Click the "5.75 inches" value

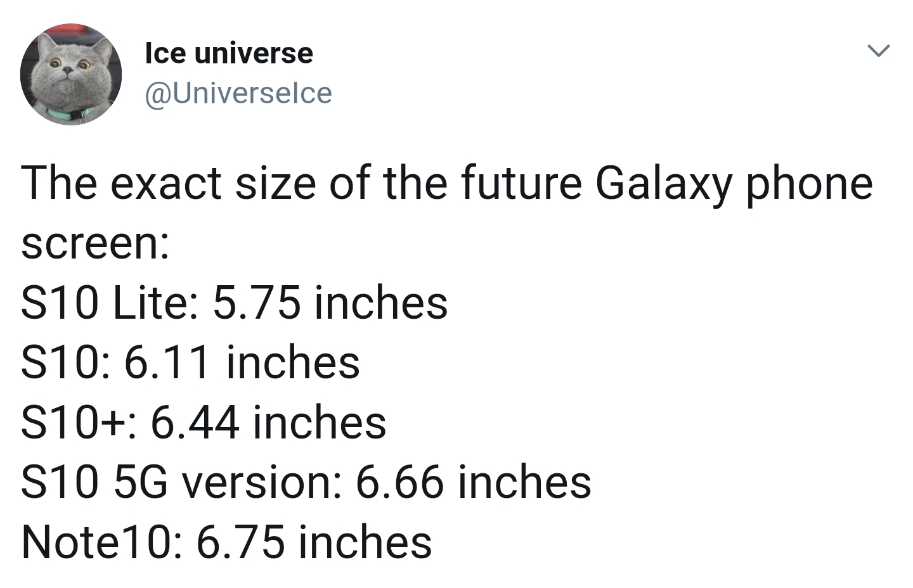click(x=330, y=302)
